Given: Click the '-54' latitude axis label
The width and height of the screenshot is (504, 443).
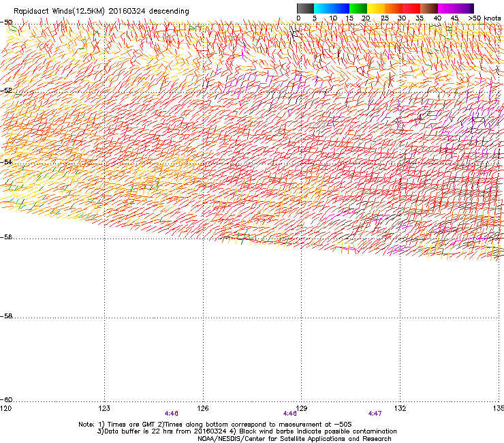Looking at the screenshot, I should point(6,162).
